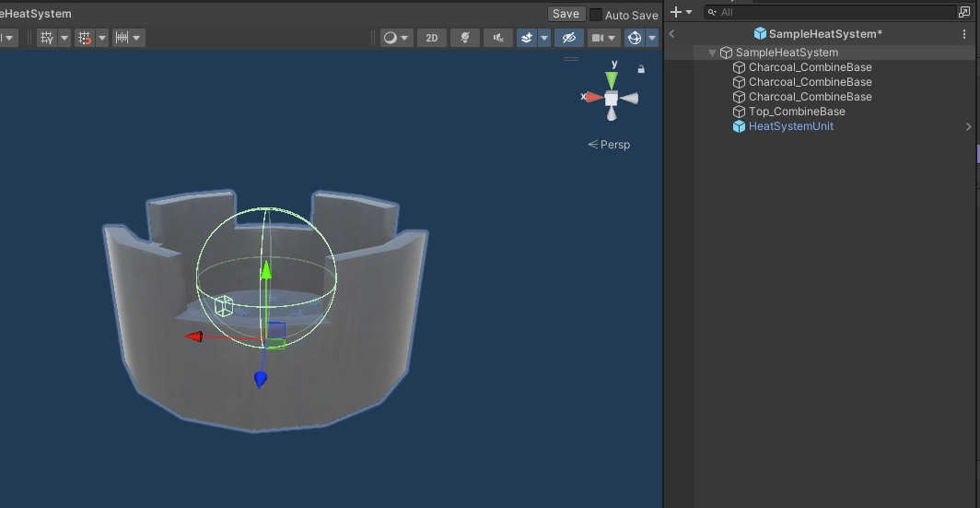This screenshot has height=508, width=980.
Task: Open HeatSystemUnit prefab via right chevron
Action: tap(968, 127)
